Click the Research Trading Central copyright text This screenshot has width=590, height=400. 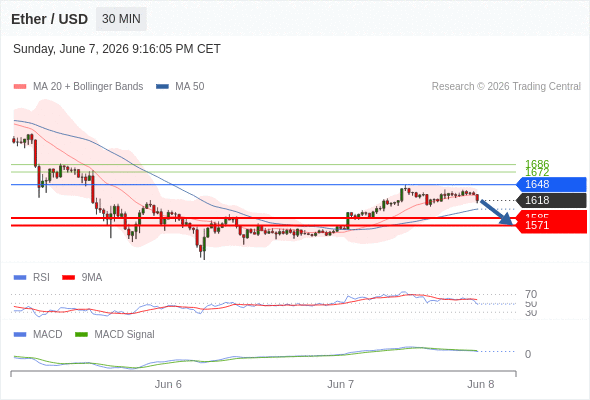(x=506, y=87)
